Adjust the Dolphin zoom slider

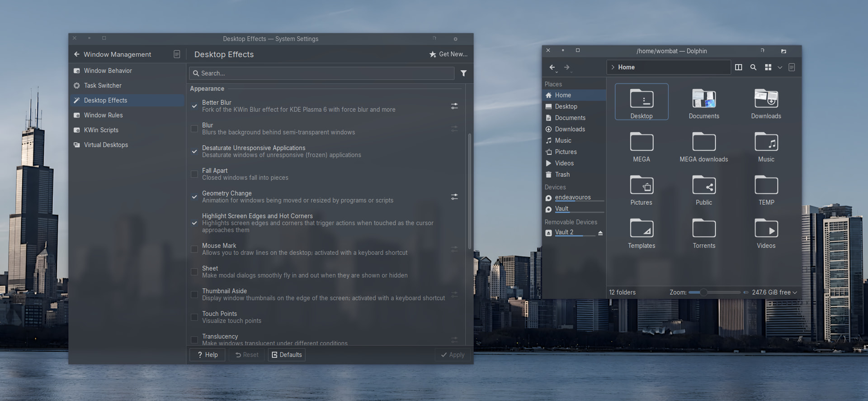[x=704, y=292]
